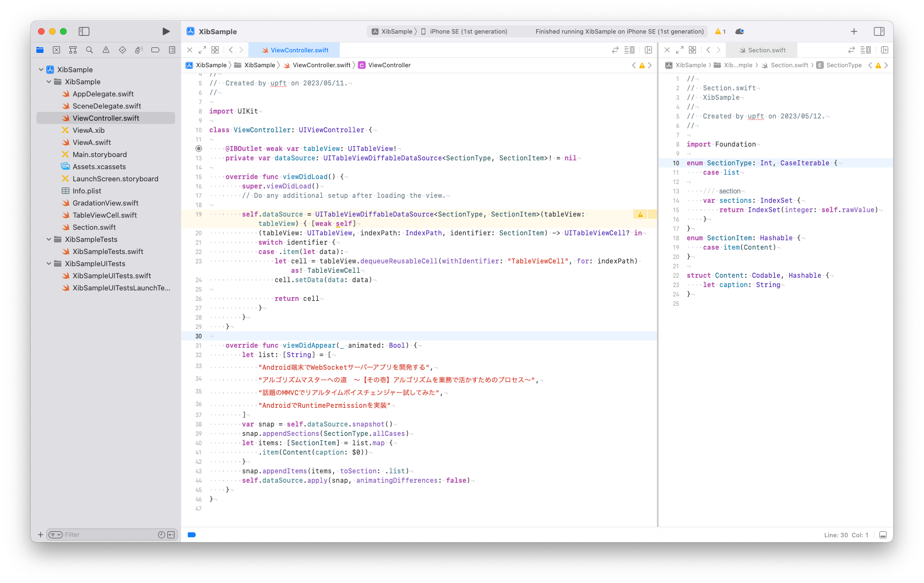Open related items menu in left editor

pyautogui.click(x=215, y=50)
